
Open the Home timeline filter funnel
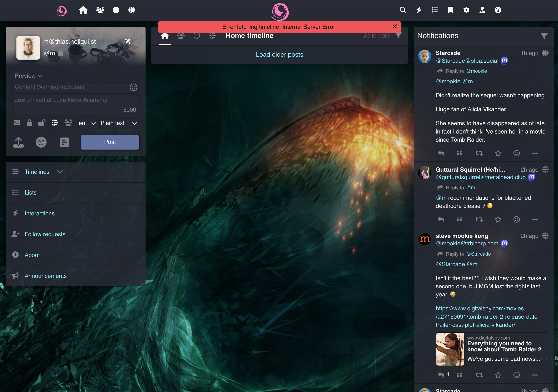click(x=398, y=35)
